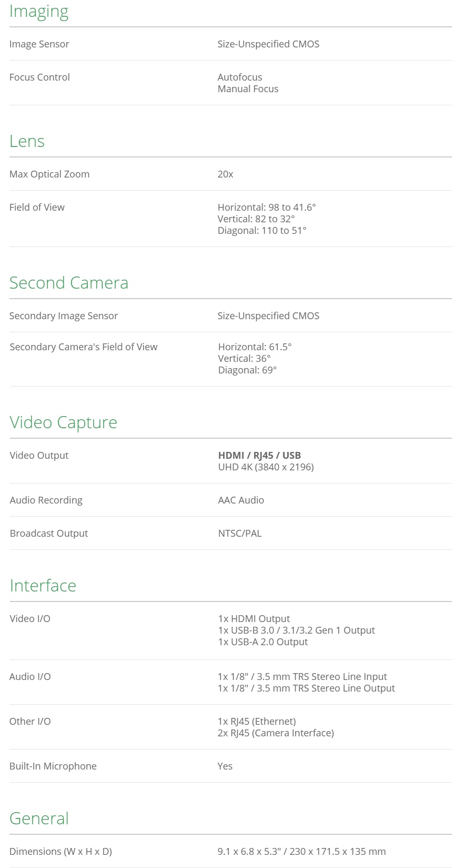Click the Second Camera heading
The width and height of the screenshot is (452, 868).
(x=69, y=283)
